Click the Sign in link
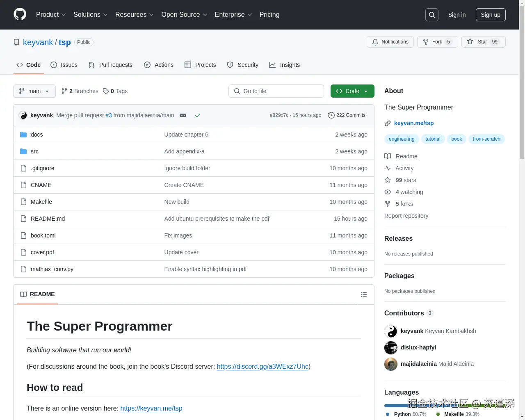Viewport: 525px width, 420px height. point(457,15)
